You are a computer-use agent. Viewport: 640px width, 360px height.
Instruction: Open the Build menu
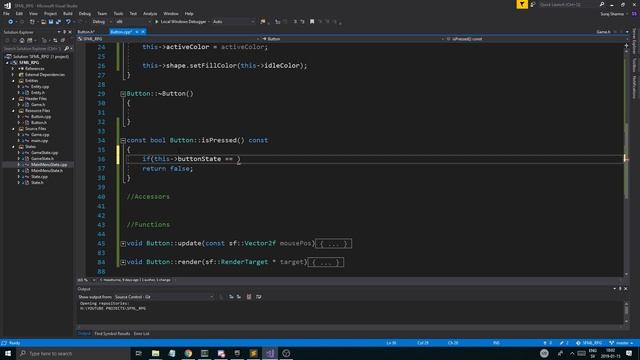tap(68, 13)
